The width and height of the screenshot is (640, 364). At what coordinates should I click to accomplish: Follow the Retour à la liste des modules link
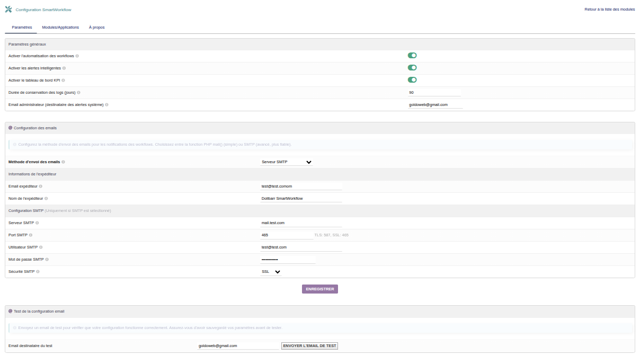point(609,10)
